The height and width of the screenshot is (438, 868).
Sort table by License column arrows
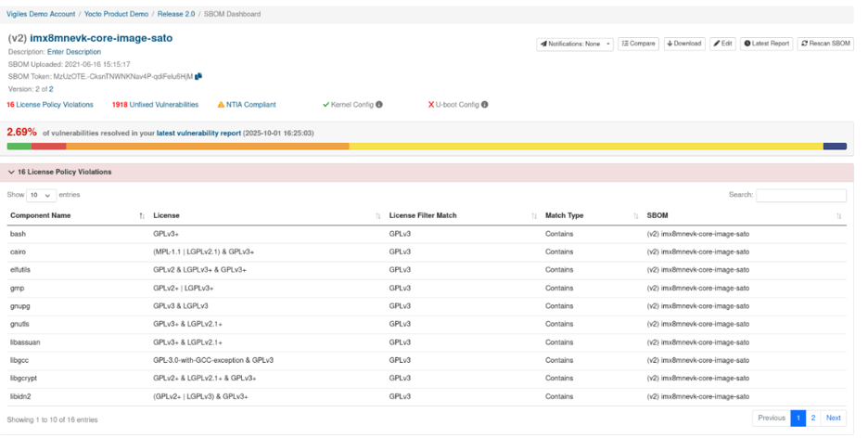(377, 216)
